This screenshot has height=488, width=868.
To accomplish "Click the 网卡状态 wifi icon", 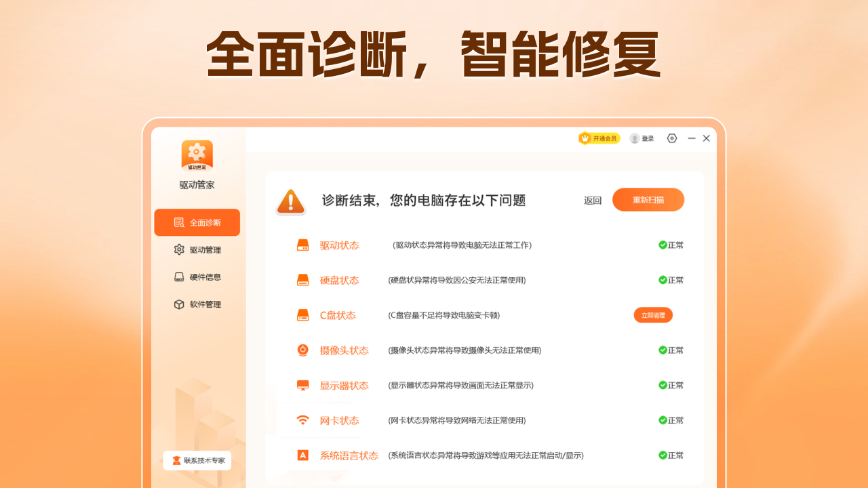I will (303, 420).
